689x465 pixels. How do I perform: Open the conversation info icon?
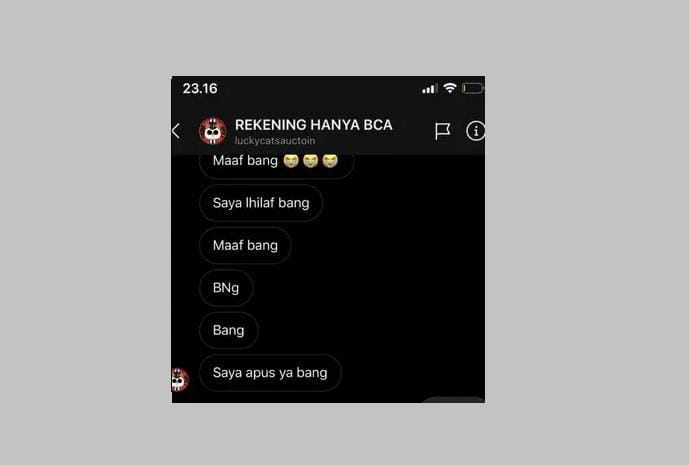coord(475,131)
